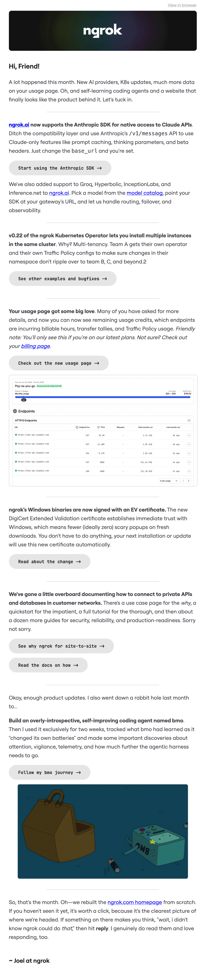The image size is (205, 980).
Task: Open the three-dot menu for xyz-api.example.com
Action: pos(189,444)
